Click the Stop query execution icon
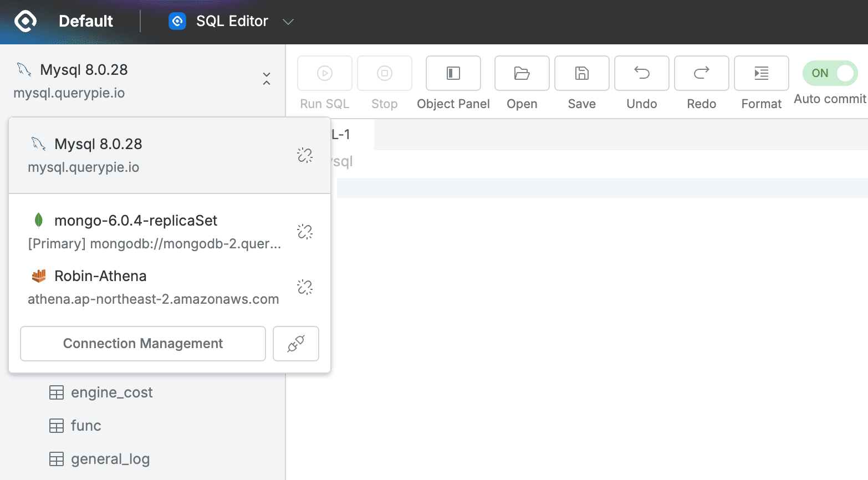 [384, 73]
